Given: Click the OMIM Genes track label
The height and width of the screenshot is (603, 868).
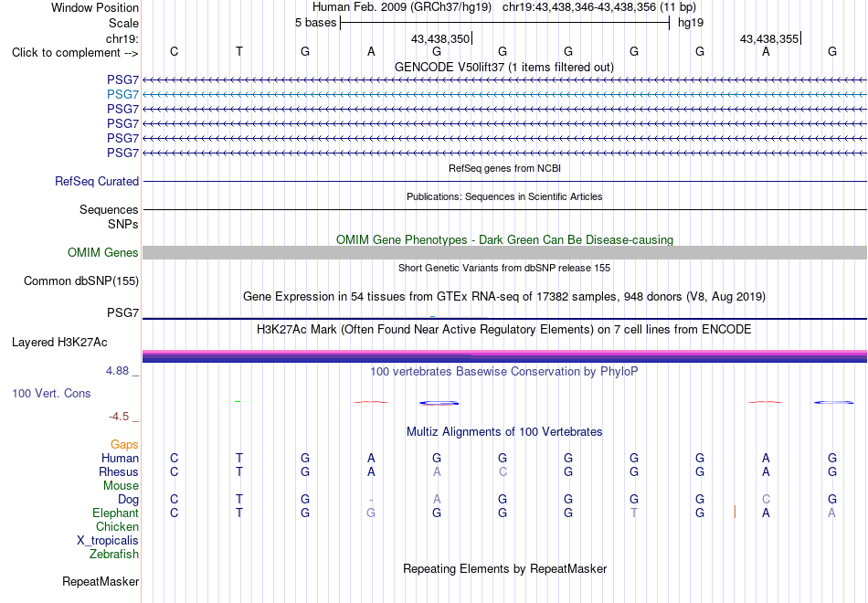Looking at the screenshot, I should click(103, 252).
